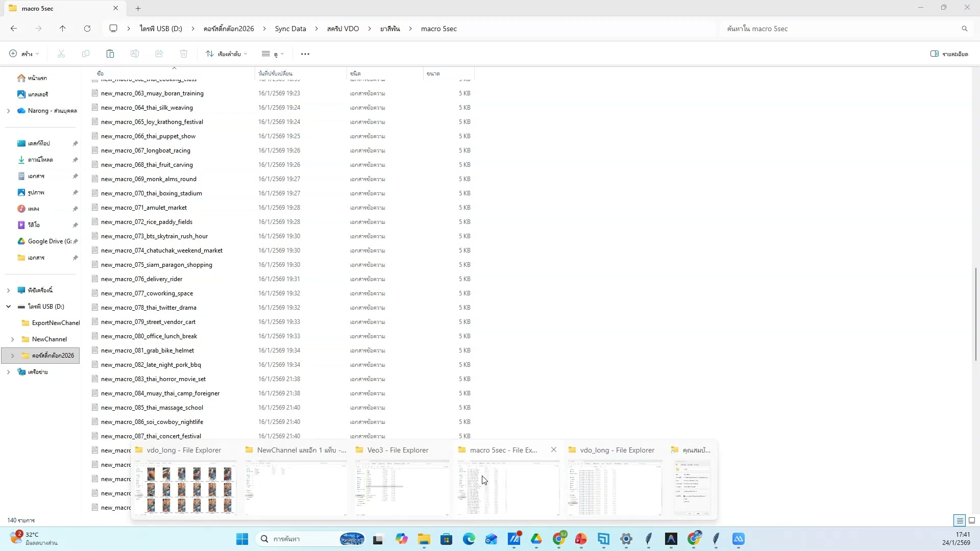Click the Up arrow navigation icon
Image resolution: width=980 pixels, height=551 pixels.
(62, 29)
